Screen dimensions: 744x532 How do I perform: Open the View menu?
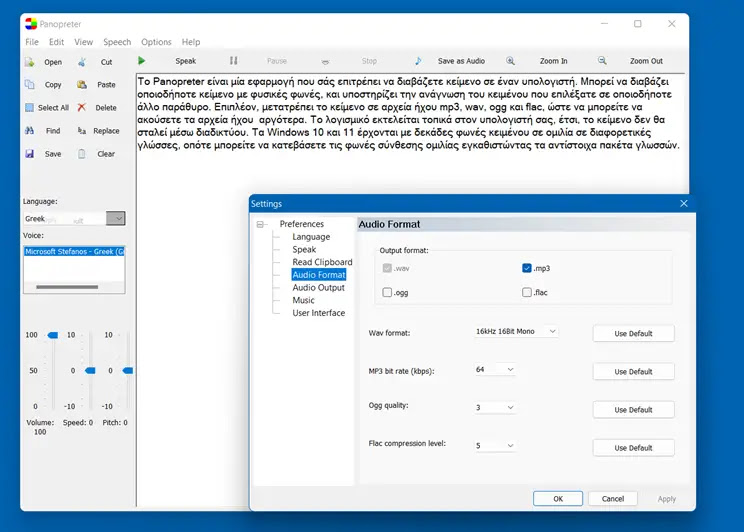point(84,42)
